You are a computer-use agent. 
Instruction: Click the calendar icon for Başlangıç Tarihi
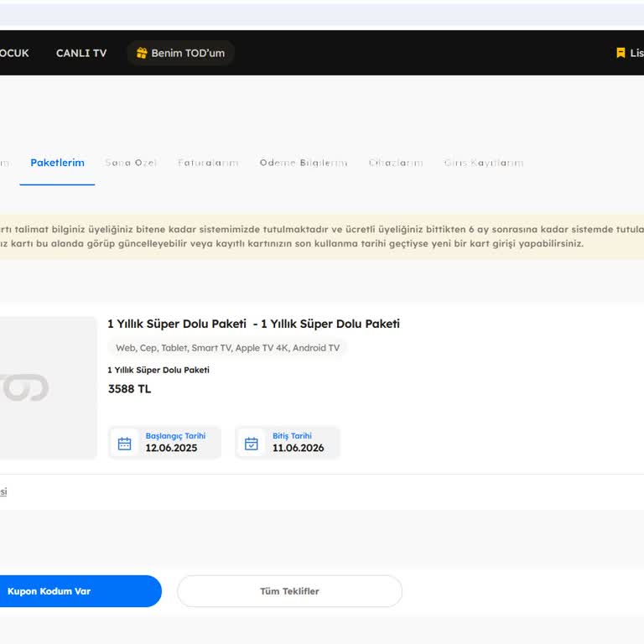pyautogui.click(x=125, y=443)
